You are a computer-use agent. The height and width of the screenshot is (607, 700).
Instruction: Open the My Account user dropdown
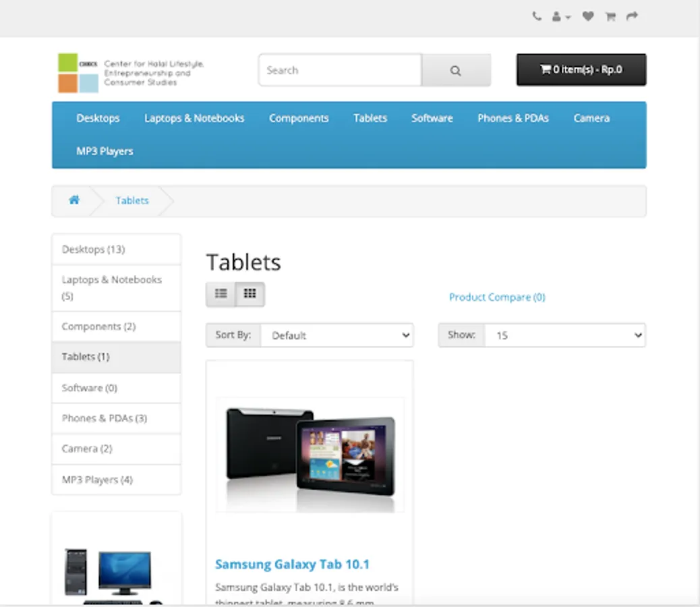[x=561, y=17]
